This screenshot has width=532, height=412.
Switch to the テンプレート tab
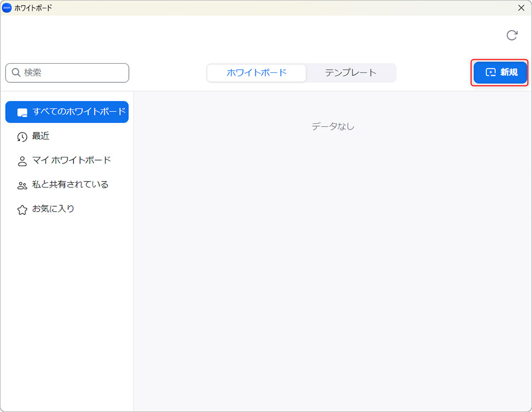click(351, 72)
